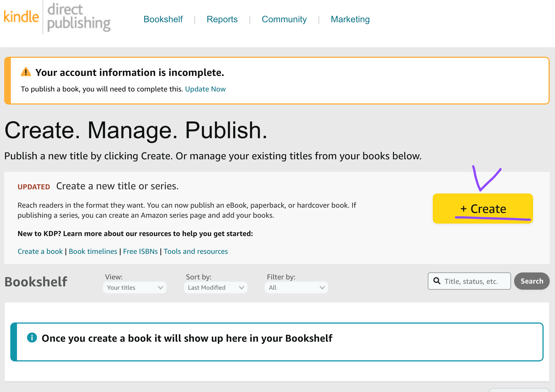The image size is (555, 392).
Task: Click the Update Now link
Action: pos(205,89)
